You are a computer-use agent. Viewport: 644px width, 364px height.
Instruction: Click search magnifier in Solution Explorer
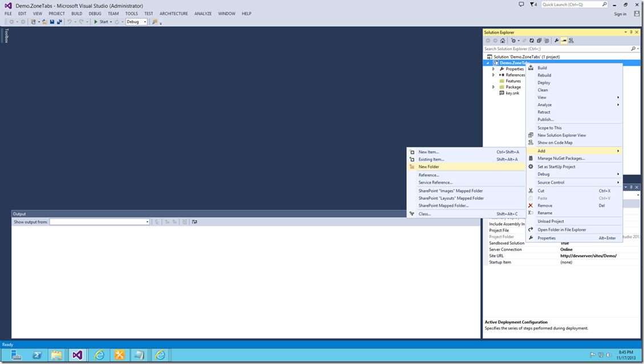point(633,48)
